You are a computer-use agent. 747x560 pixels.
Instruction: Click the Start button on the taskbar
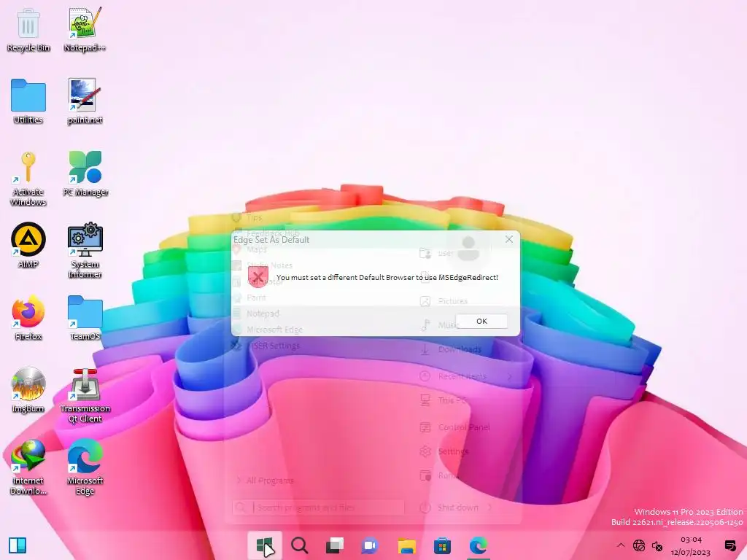pos(264,545)
